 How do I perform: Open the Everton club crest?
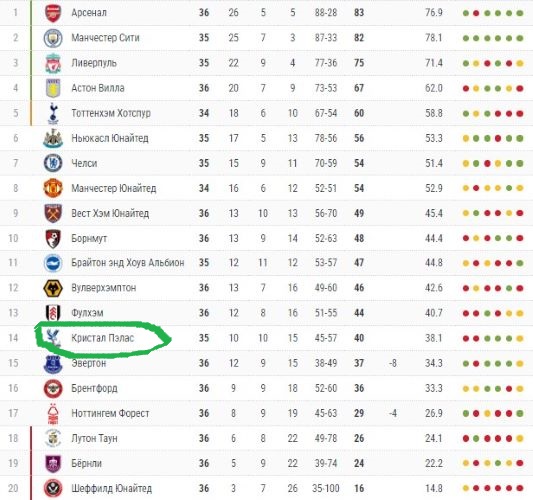pyautogui.click(x=53, y=364)
